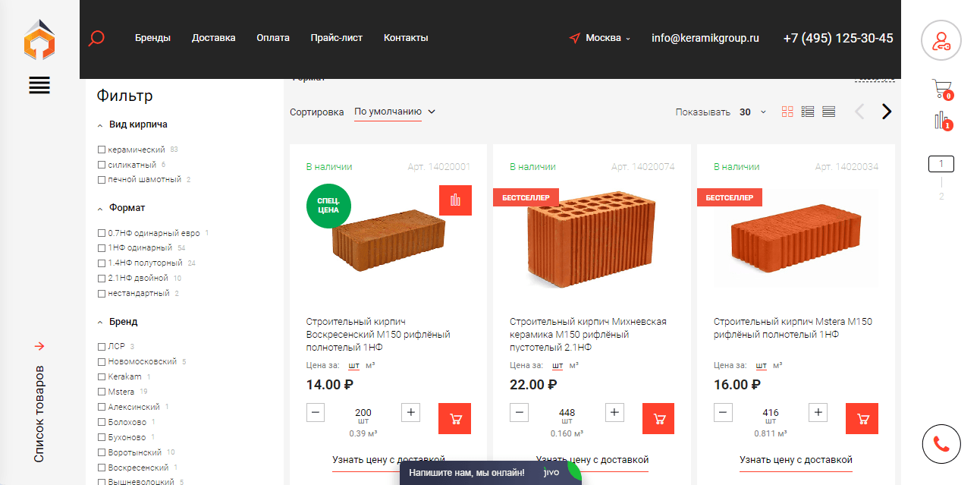Open the search magnifier icon
This screenshot has height=485, width=980.
(96, 38)
